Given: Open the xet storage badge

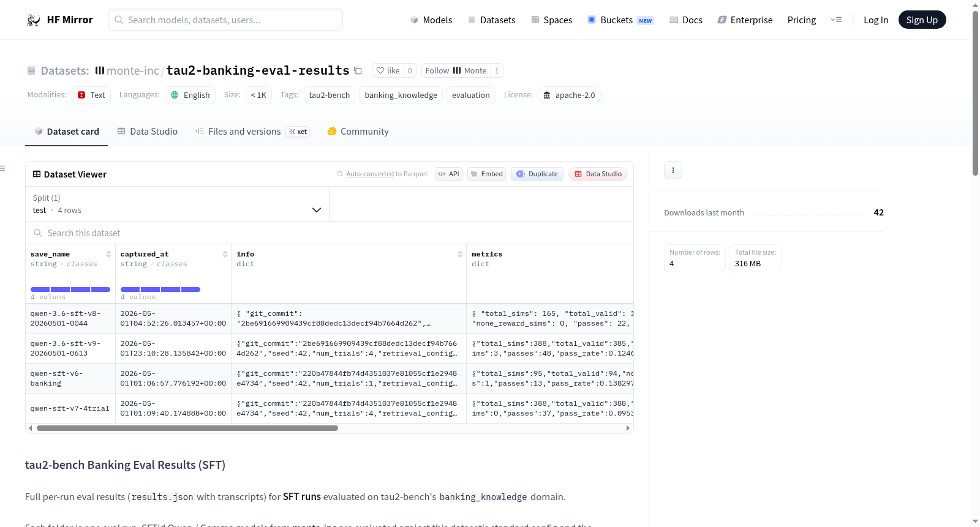Looking at the screenshot, I should click(298, 132).
